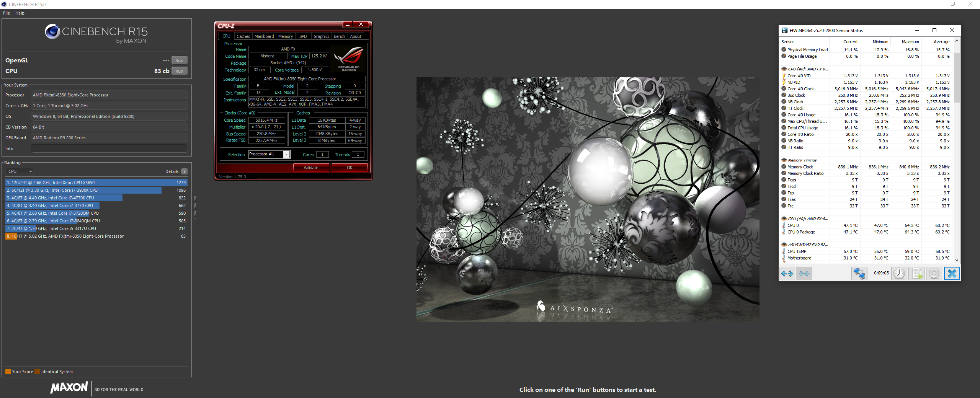Switch to CPU-Z Graphics tab
Image resolution: width=980 pixels, height=398 pixels.
pos(321,36)
